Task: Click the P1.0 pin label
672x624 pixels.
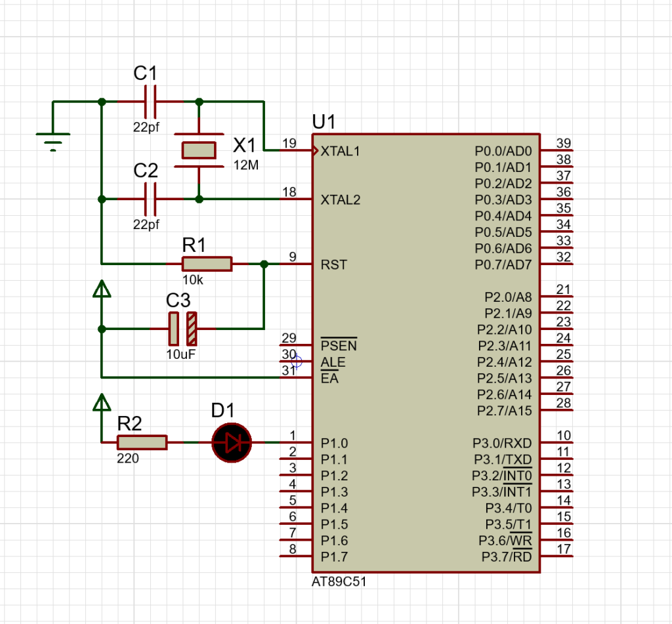Action: 335,443
